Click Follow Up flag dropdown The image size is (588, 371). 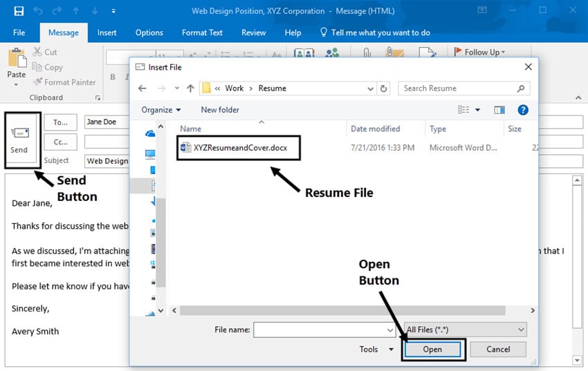tap(479, 52)
